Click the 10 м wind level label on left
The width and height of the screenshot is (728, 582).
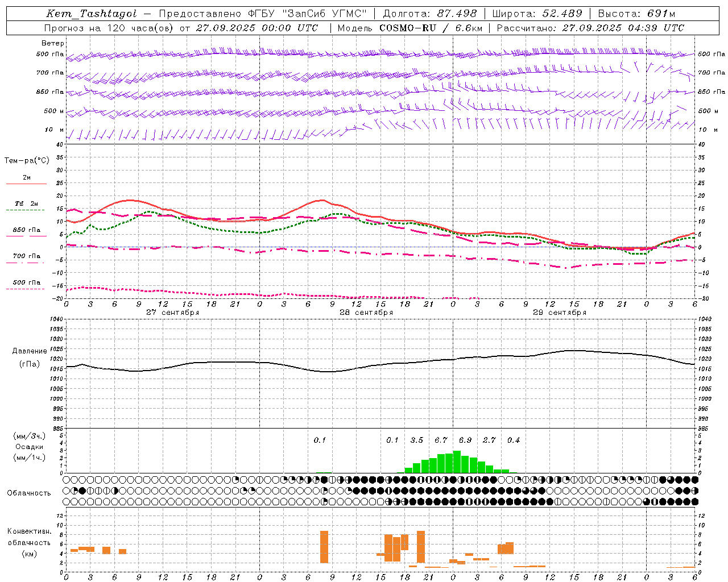pos(54,130)
